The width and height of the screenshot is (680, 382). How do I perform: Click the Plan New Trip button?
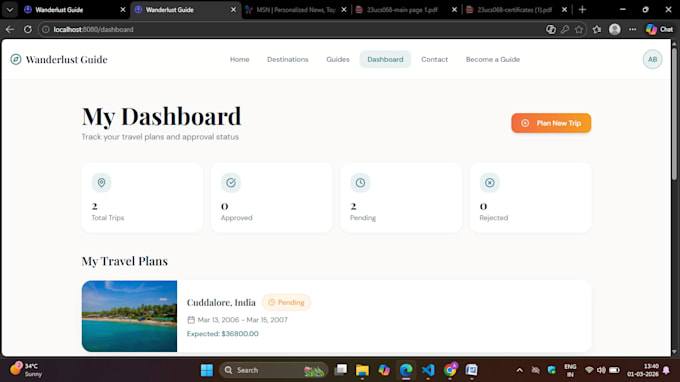click(551, 123)
